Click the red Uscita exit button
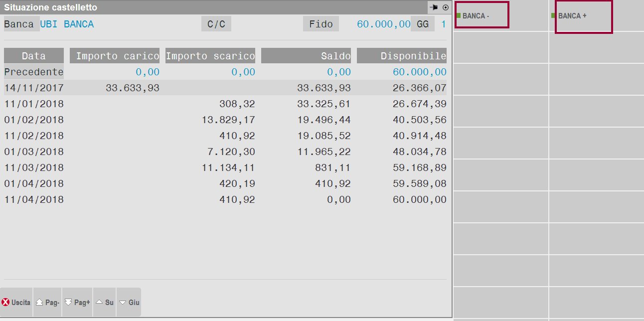The height and width of the screenshot is (321, 644). 16,303
